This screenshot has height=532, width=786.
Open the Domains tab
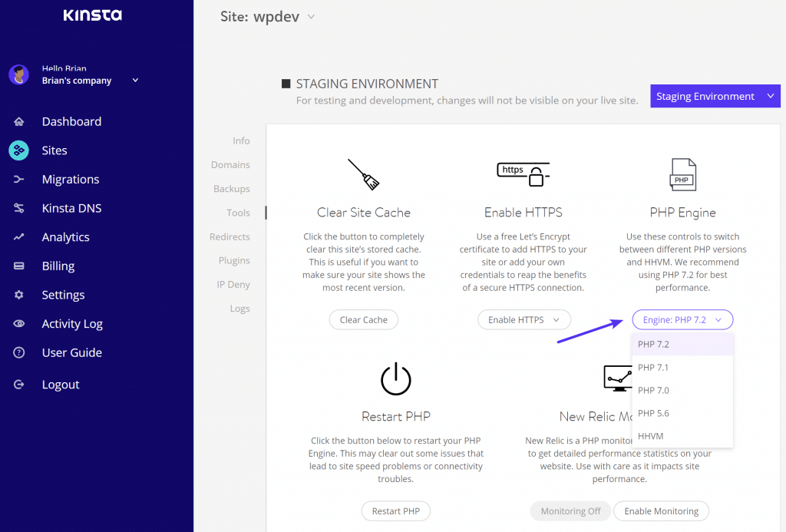[230, 165]
